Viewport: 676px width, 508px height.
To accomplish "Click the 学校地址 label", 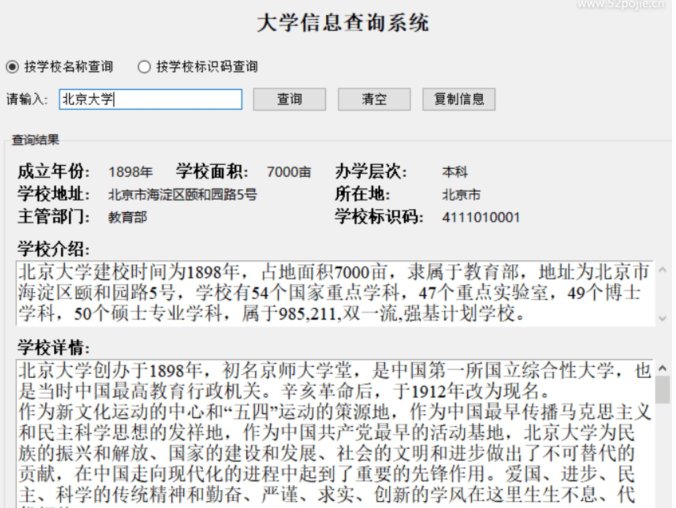I will [54, 194].
